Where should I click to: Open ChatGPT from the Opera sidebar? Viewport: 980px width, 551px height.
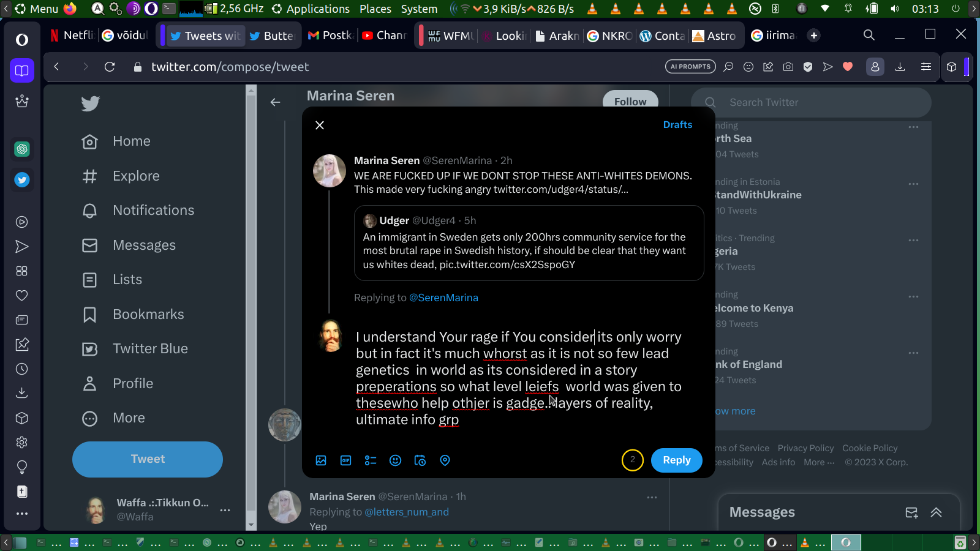point(22,149)
